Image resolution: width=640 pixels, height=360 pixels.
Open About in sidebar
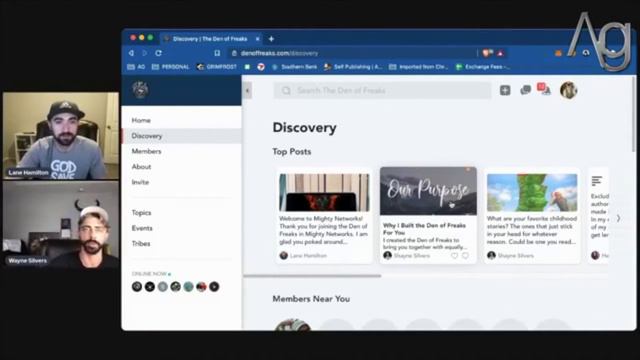pos(182,167)
